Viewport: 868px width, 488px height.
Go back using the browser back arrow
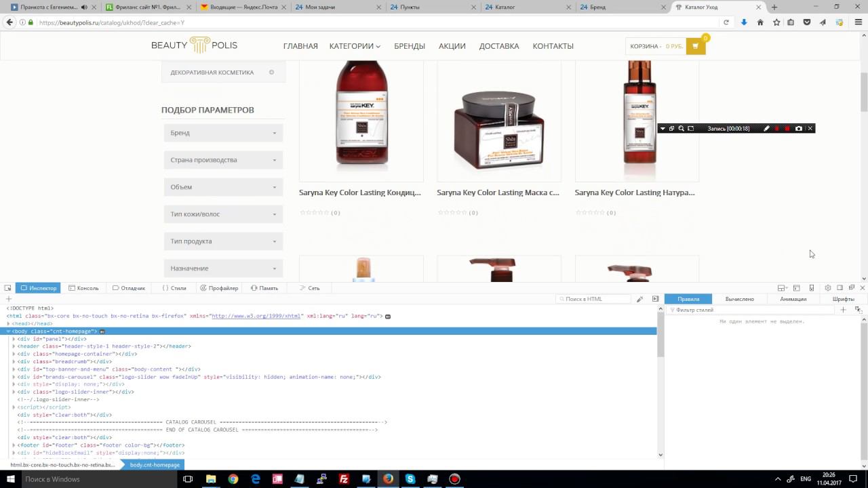(x=9, y=22)
